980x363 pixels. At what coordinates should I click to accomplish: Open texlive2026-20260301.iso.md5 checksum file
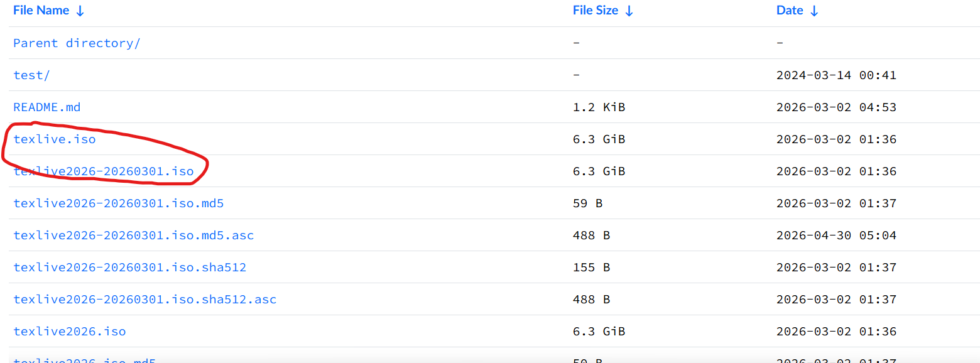point(119,203)
